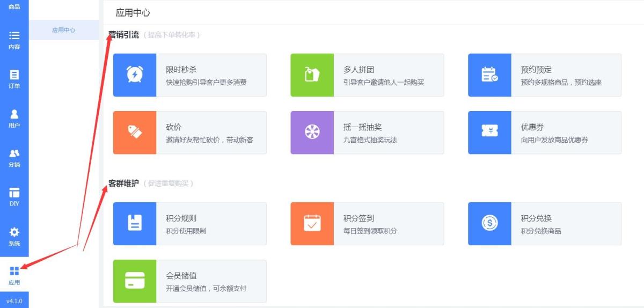Select the 应用中心 submenu item
Viewport: 644px width, 308px height.
point(64,30)
